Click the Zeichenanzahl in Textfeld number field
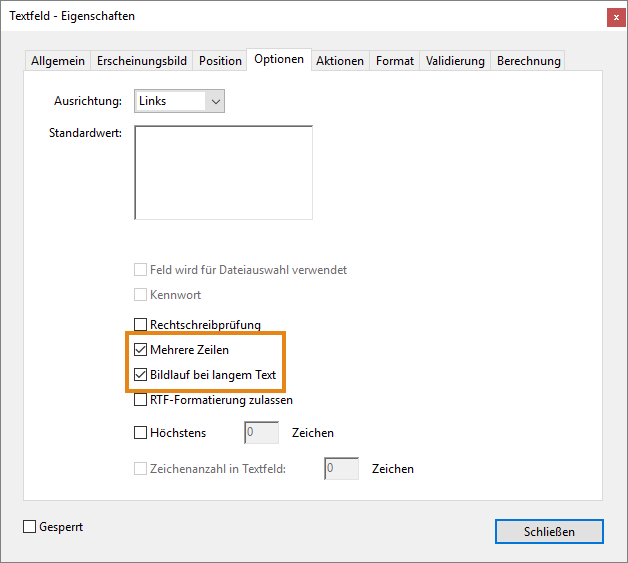 click(342, 468)
